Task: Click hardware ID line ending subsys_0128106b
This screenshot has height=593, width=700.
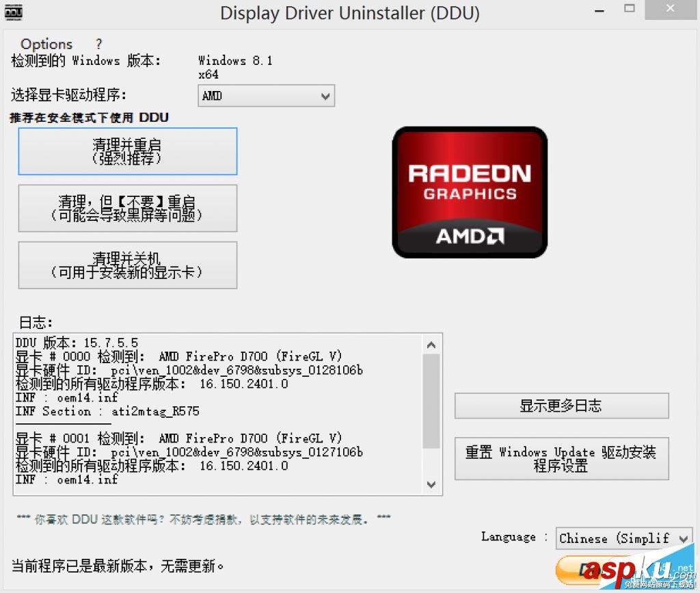Action: (189, 370)
